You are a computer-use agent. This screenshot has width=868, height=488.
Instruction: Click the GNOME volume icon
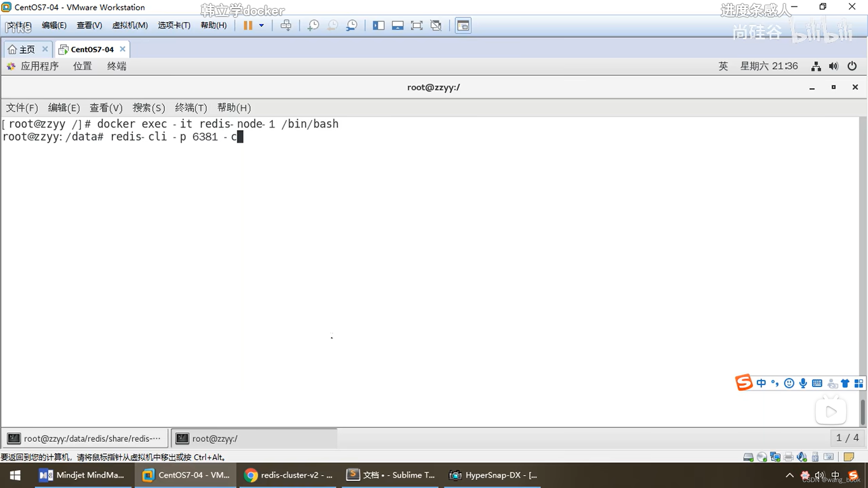834,66
